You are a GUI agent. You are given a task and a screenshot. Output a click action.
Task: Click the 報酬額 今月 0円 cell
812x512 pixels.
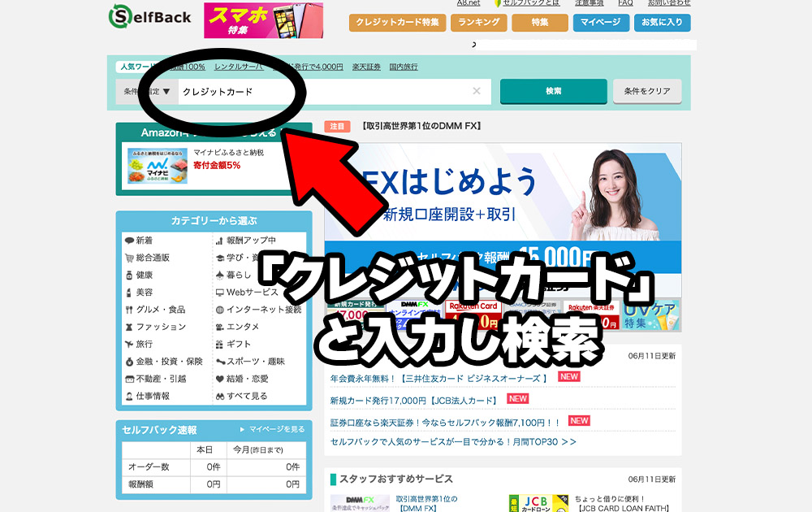pos(266,484)
